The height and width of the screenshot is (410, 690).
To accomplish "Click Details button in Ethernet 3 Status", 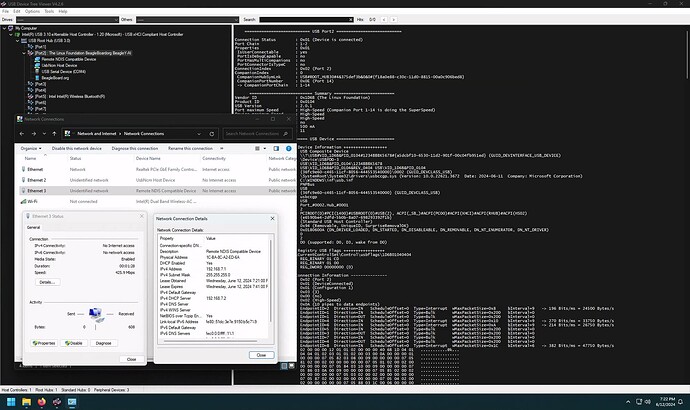I will 47,282.
